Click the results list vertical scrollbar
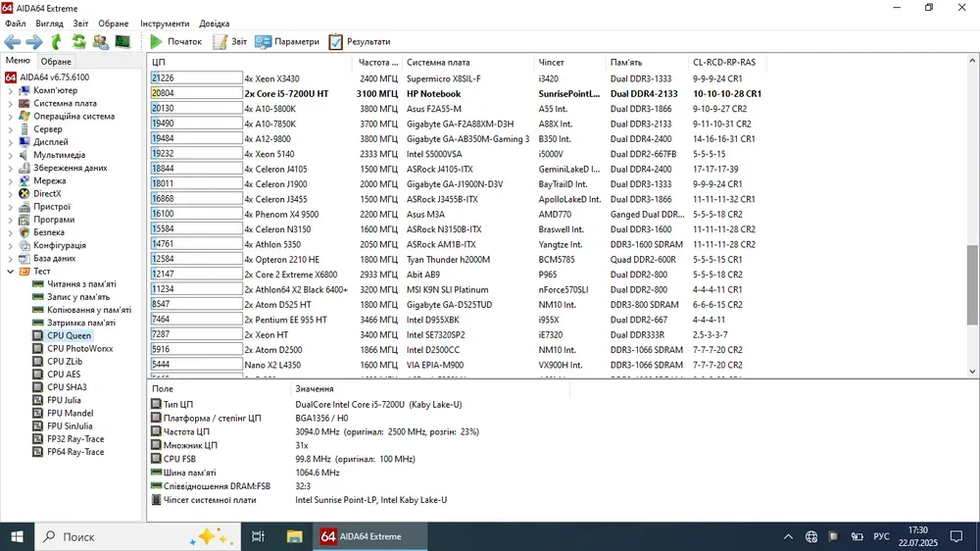 pos(972,284)
